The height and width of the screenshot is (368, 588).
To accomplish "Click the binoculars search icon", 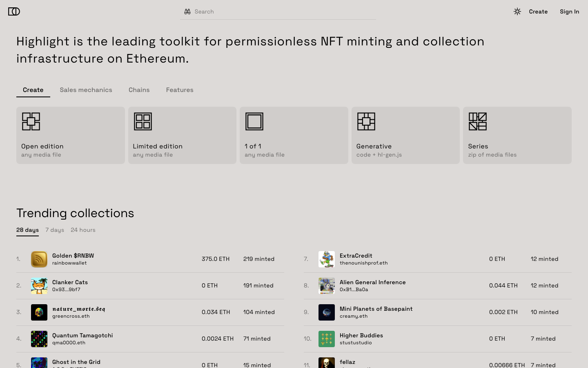I will tap(187, 11).
